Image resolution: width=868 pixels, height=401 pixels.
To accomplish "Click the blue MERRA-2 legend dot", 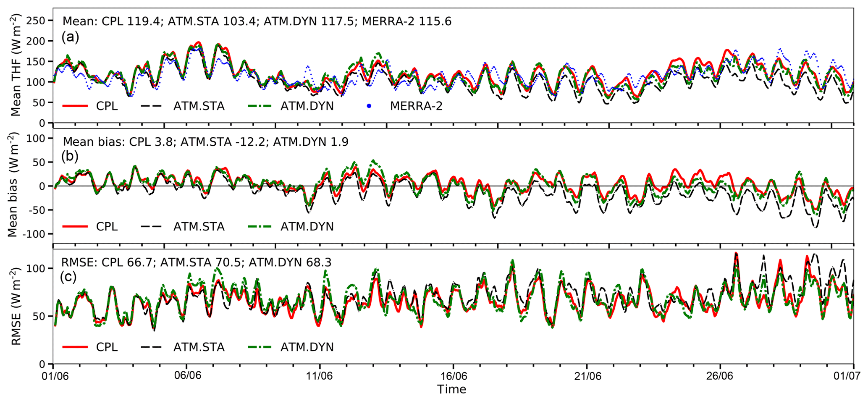I will [369, 106].
